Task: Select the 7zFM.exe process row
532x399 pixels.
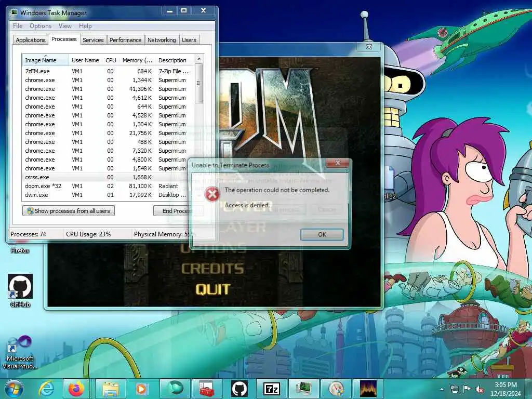Action: pyautogui.click(x=109, y=71)
